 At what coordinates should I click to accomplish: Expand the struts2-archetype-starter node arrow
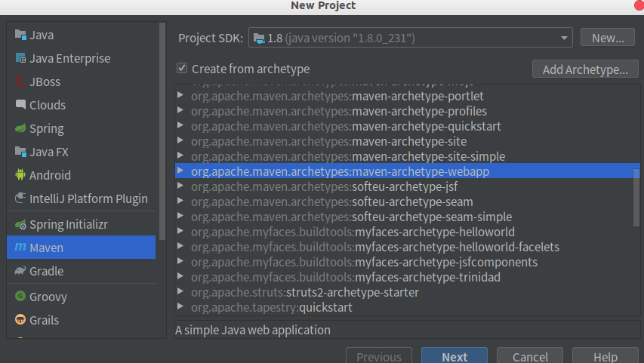[180, 292]
